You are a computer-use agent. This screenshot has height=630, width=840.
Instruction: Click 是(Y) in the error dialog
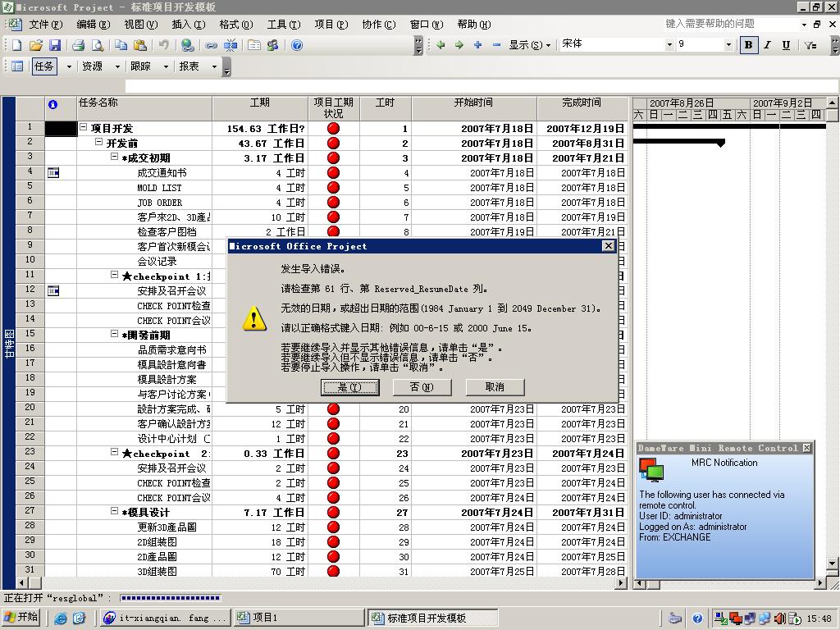(x=350, y=387)
